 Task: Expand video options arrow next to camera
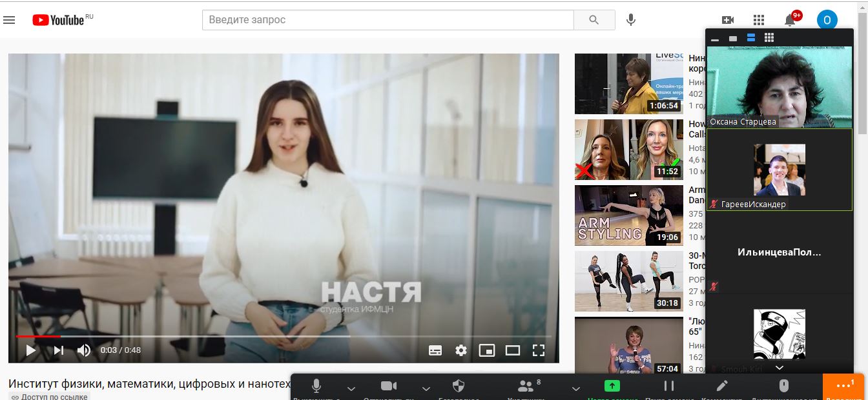(x=426, y=388)
